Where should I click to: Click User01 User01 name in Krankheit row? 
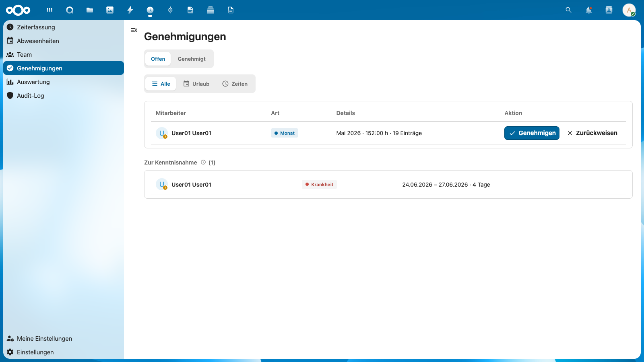point(192,185)
